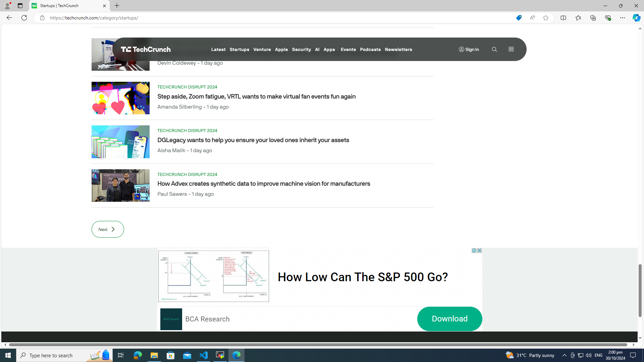The height and width of the screenshot is (362, 644).
Task: Open the shopping tag icon in address bar
Action: click(519, 18)
